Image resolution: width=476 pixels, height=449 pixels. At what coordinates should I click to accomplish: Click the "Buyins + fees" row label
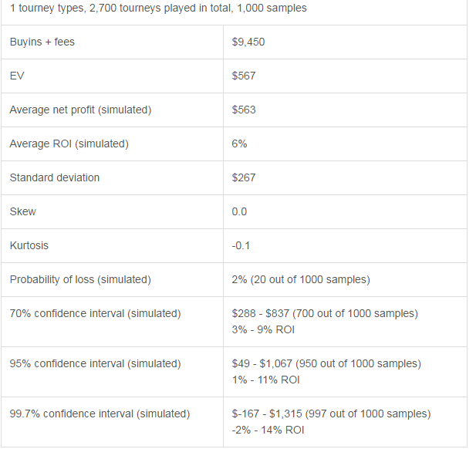tap(42, 42)
